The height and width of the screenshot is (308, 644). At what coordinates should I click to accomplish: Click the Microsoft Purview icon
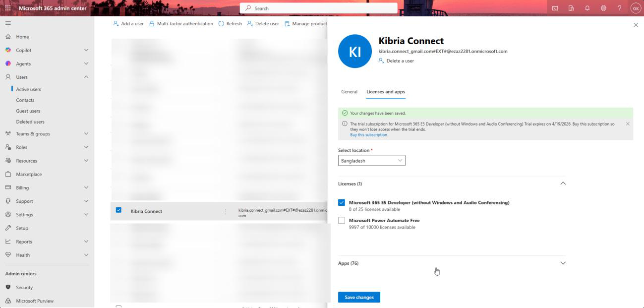[x=8, y=301]
